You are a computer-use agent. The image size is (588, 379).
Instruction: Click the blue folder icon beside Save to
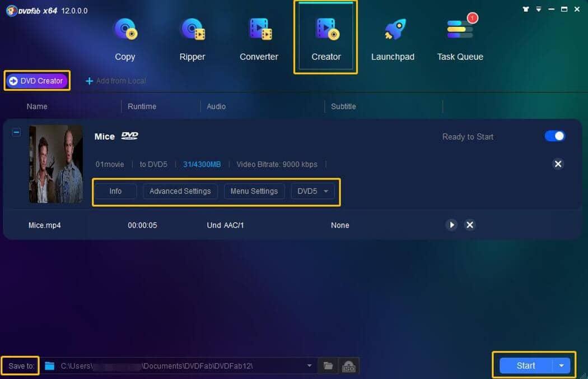(x=49, y=366)
